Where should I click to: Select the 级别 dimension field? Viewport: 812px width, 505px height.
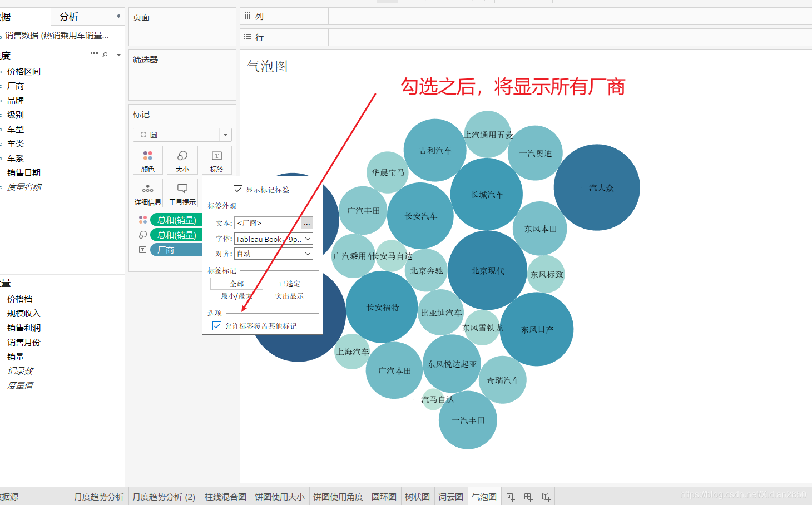click(x=16, y=115)
